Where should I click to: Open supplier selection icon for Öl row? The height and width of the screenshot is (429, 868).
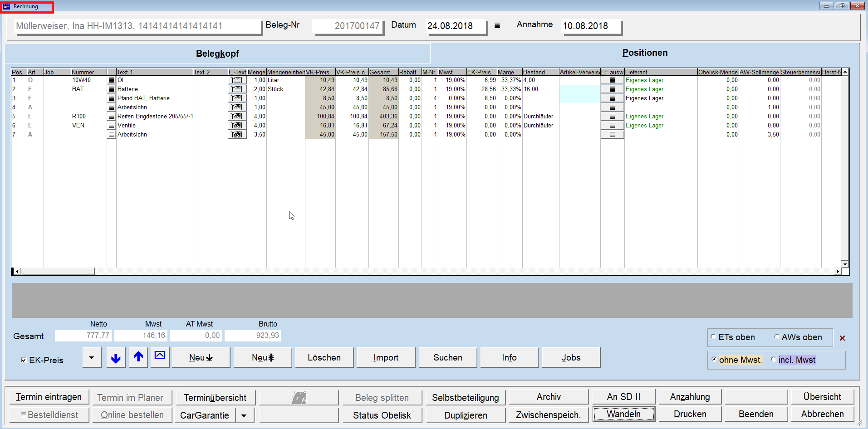coord(612,80)
